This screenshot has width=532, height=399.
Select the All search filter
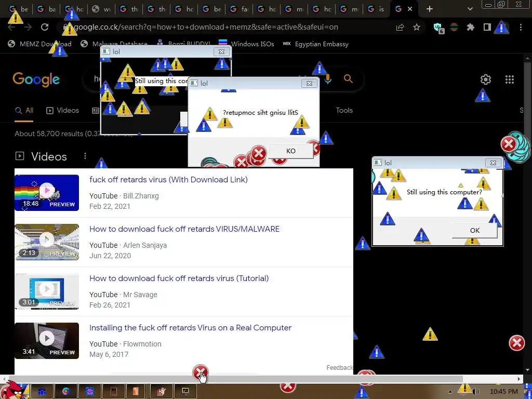[24, 111]
